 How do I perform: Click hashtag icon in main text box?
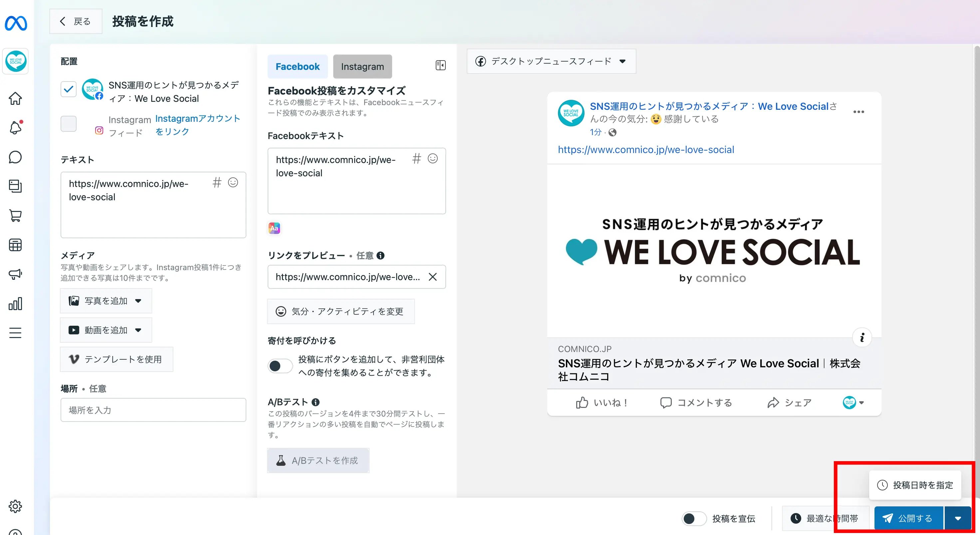tap(217, 183)
